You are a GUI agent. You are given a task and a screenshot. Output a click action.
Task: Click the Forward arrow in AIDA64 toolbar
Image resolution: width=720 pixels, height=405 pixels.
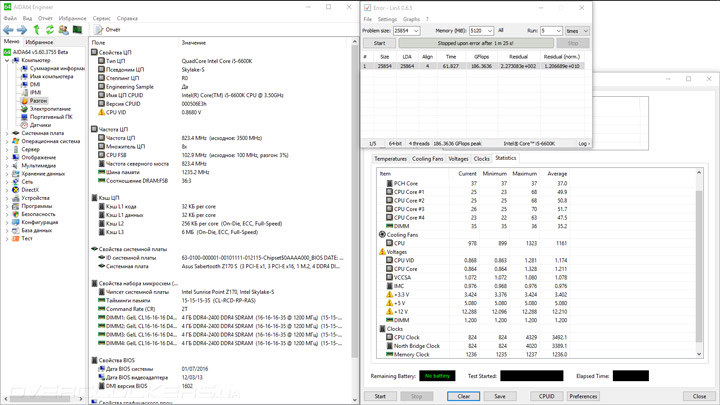click(x=22, y=30)
